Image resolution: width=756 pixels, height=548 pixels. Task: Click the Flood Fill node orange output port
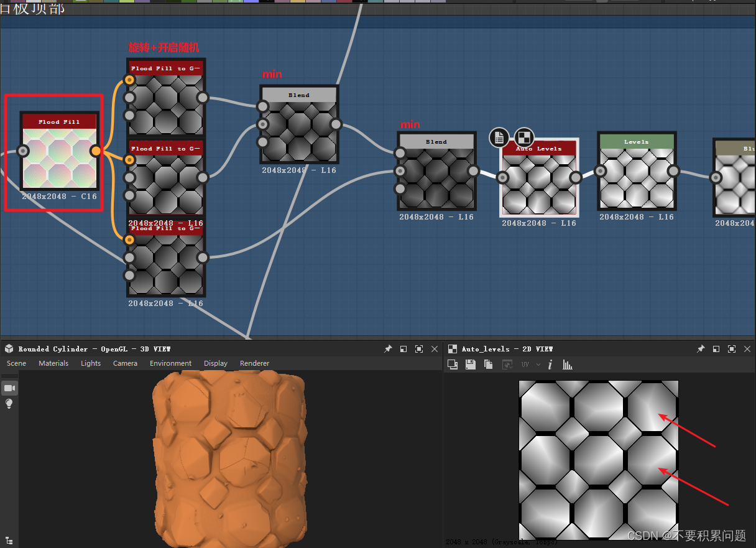tap(96, 151)
